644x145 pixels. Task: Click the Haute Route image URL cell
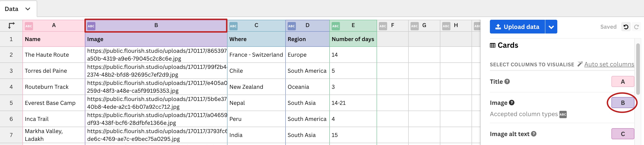(x=156, y=55)
